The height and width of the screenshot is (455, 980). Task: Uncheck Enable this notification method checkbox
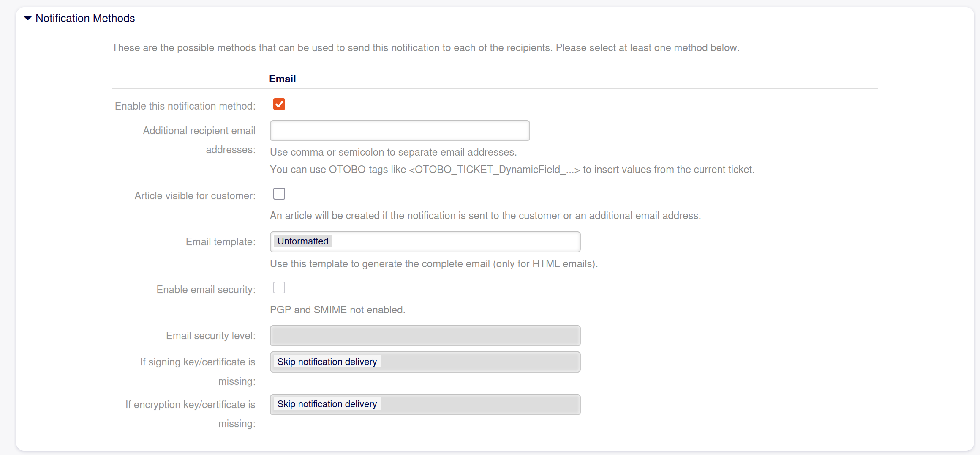coord(279,104)
